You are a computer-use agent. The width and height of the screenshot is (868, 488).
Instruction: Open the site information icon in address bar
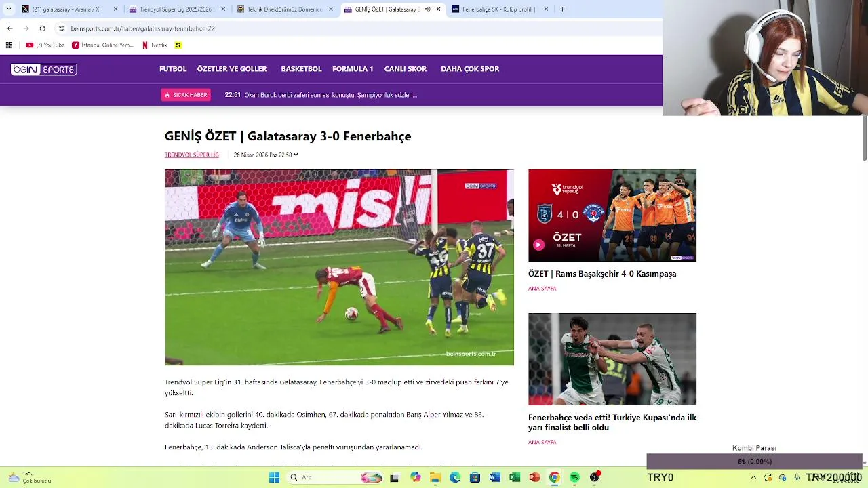(62, 28)
